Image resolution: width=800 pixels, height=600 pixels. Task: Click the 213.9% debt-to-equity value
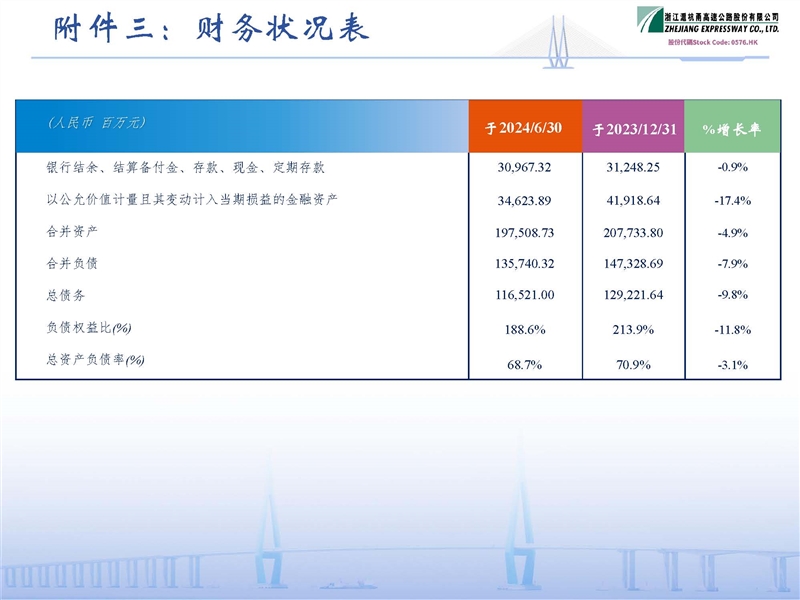(x=634, y=329)
